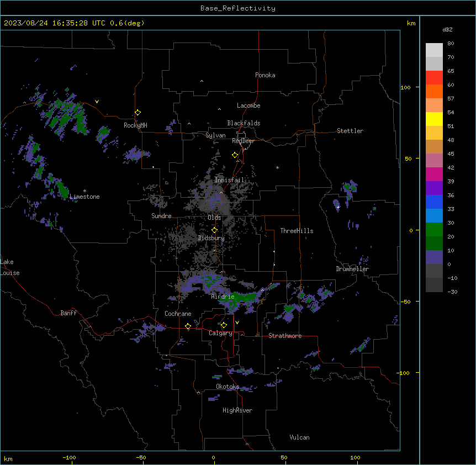Click the slate purple swatch between 10 and 0
The image size is (476, 465).
434,257
